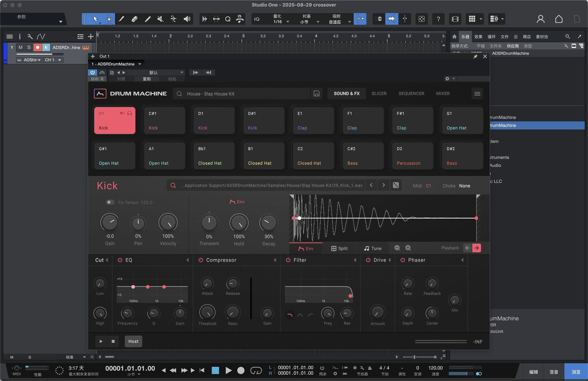Set playback direction to reverse
Image resolution: width=588 pixels, height=381 pixels.
(x=467, y=248)
